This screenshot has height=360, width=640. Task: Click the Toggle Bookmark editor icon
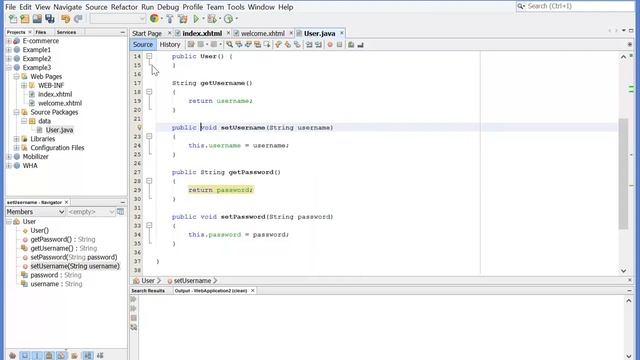point(297,44)
